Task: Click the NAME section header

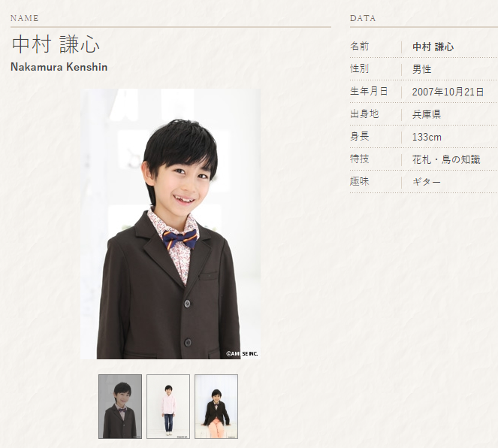Action: pos(25,18)
